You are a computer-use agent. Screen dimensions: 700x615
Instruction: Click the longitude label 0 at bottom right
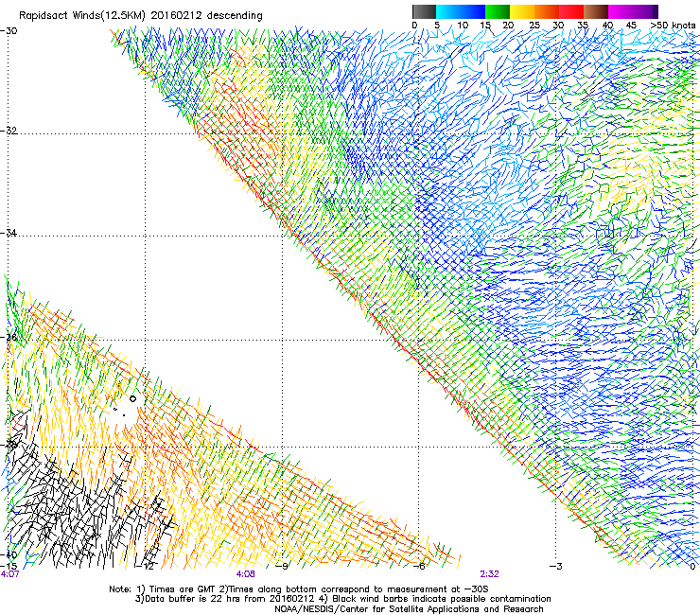tap(692, 567)
